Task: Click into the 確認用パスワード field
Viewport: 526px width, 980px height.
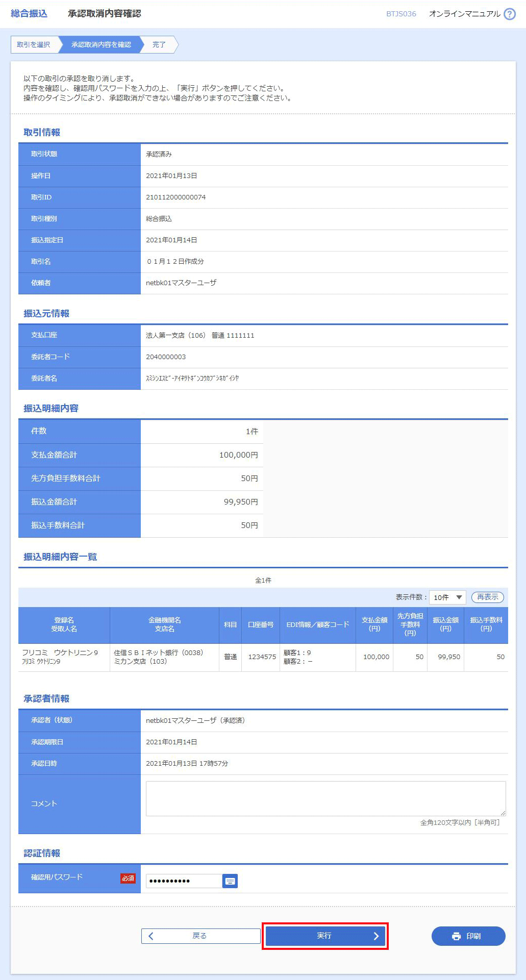Action: click(184, 881)
